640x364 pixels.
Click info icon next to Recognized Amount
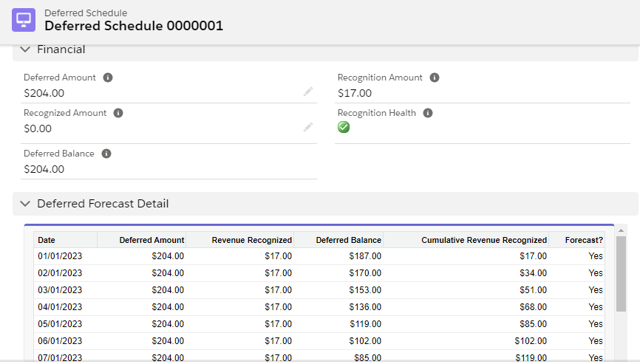coord(118,113)
